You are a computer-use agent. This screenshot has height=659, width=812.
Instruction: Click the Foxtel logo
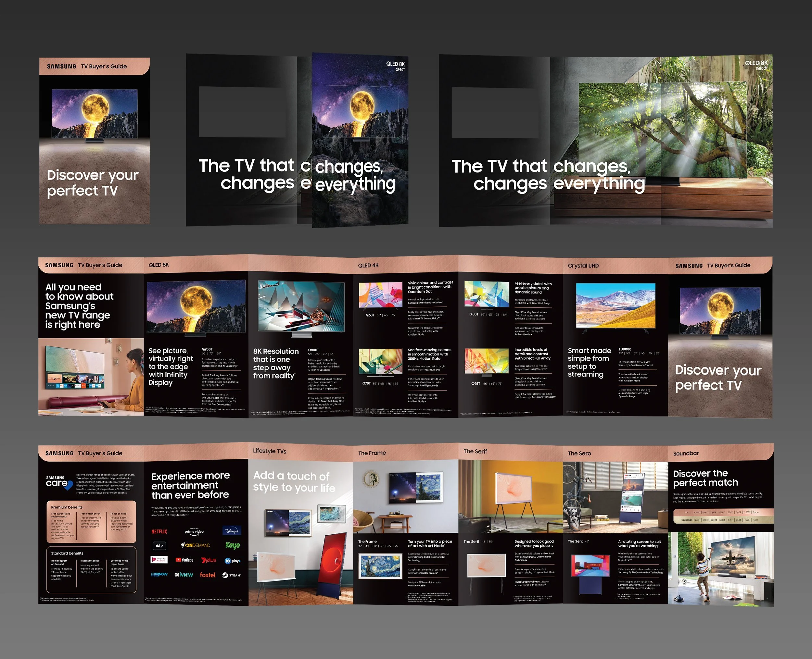pyautogui.click(x=207, y=575)
